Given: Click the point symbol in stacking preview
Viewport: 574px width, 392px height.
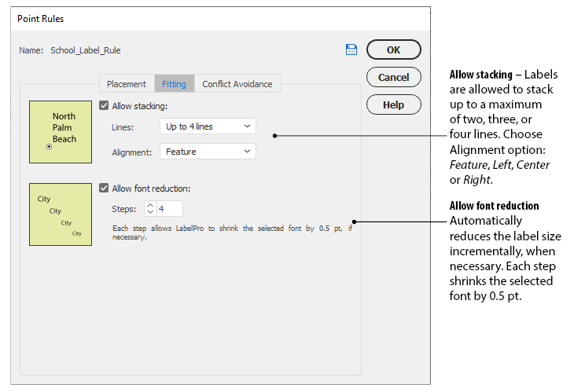Looking at the screenshot, I should (50, 146).
